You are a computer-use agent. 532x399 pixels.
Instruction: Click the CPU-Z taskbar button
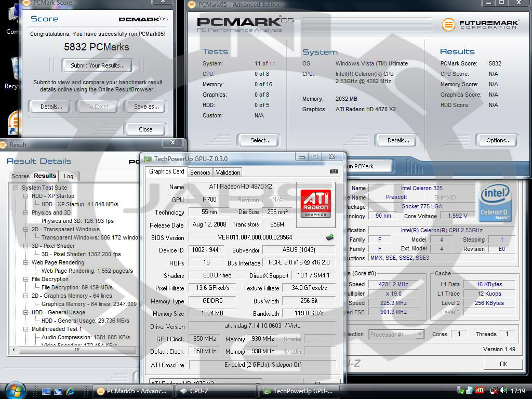click(x=216, y=391)
